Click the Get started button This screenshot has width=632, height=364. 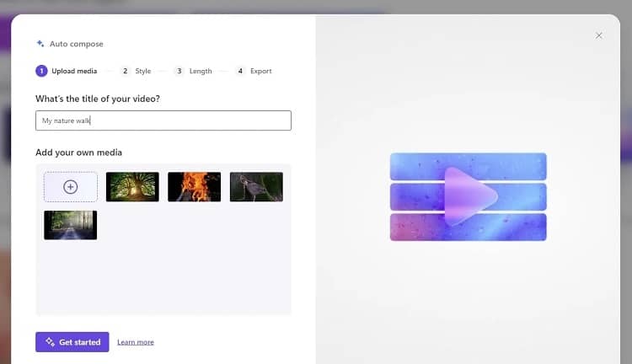pyautogui.click(x=72, y=342)
